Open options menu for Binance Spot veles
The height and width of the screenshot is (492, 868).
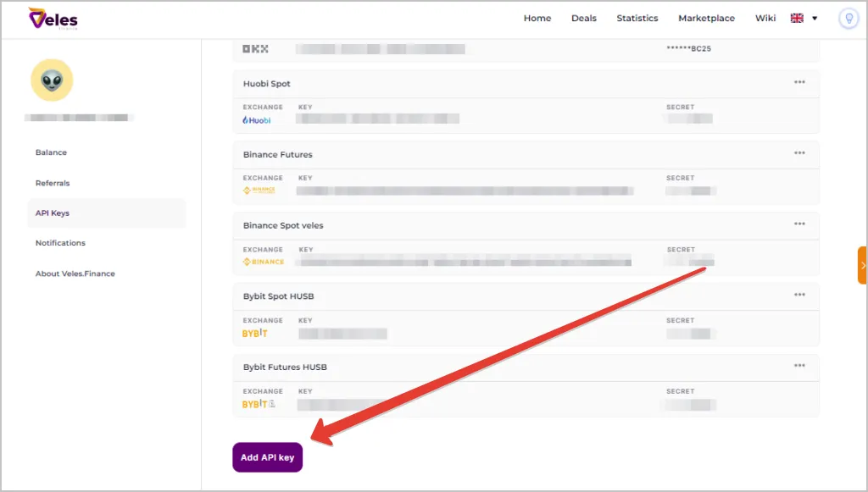click(799, 224)
